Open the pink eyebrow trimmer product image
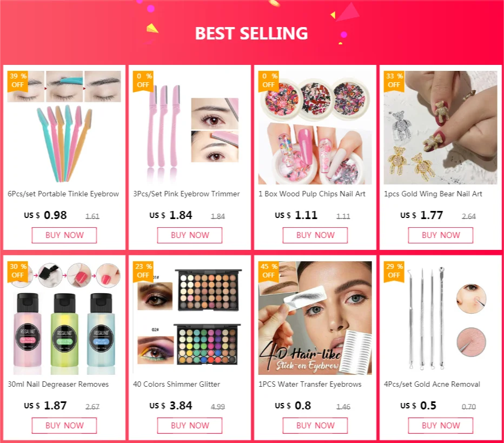This screenshot has width=504, height=443. coord(190,128)
